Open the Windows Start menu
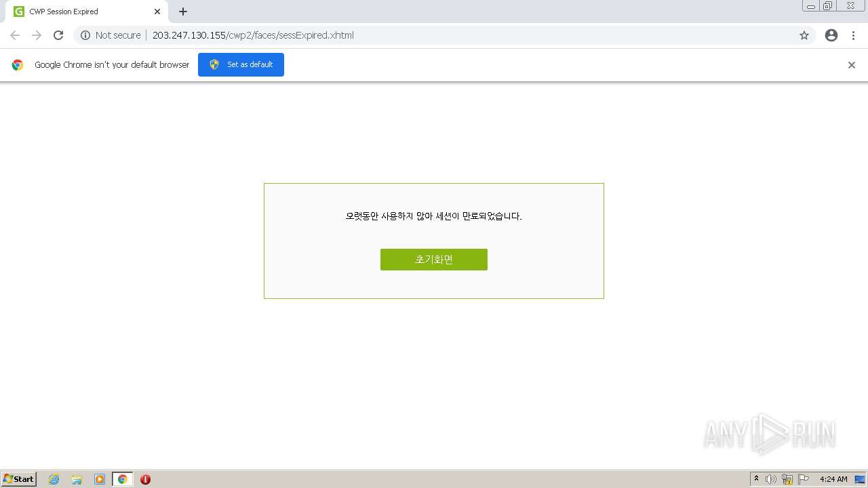 19,479
